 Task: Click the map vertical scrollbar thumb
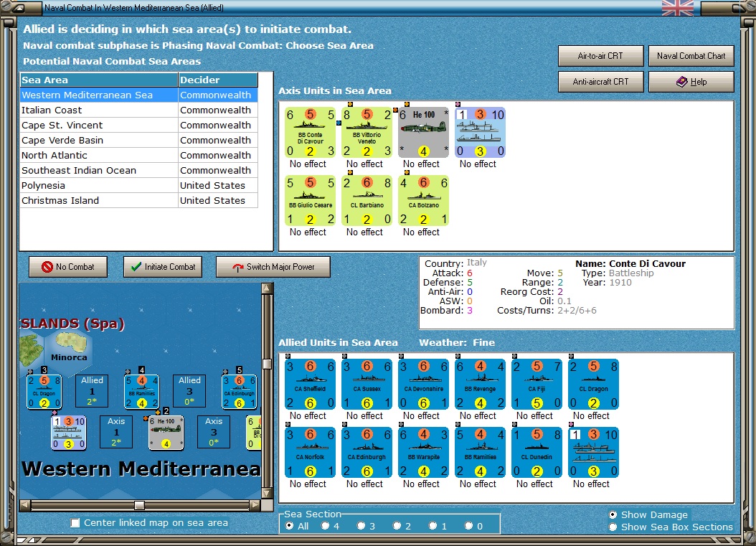(x=267, y=364)
